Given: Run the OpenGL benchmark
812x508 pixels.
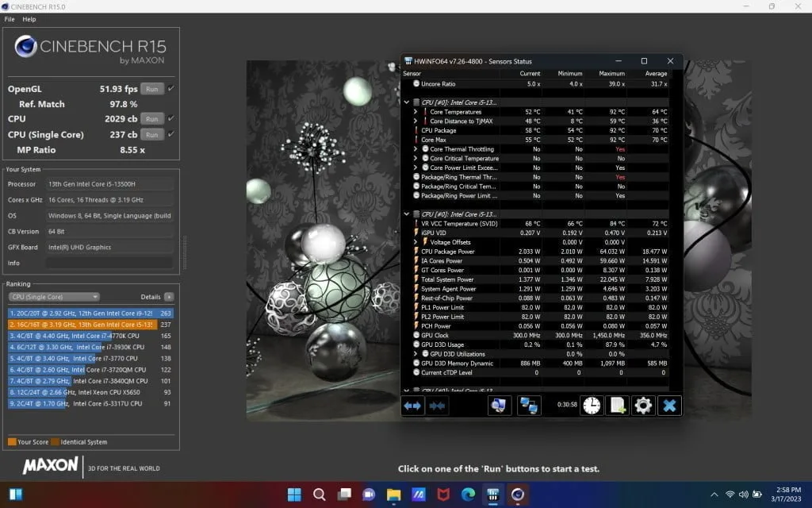Looking at the screenshot, I should click(x=152, y=89).
